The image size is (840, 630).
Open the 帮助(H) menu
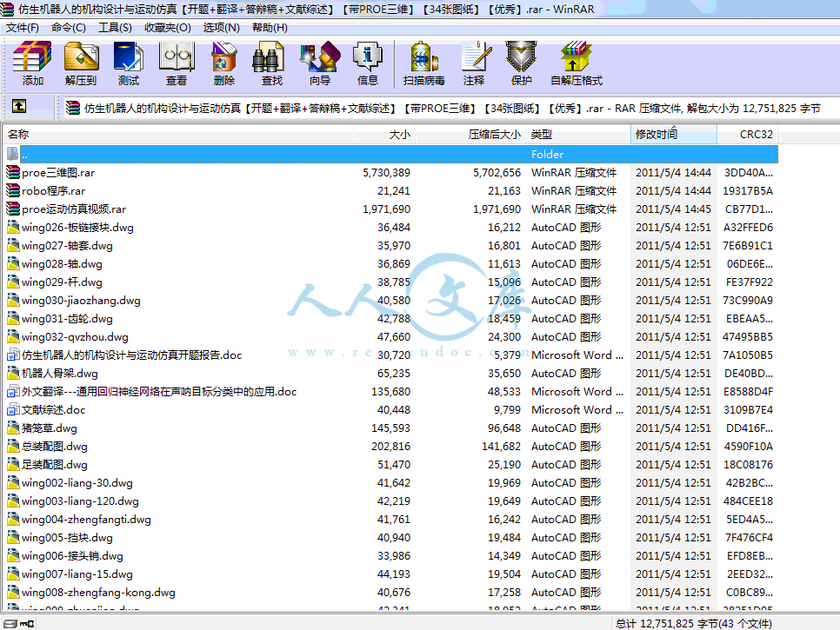point(270,28)
